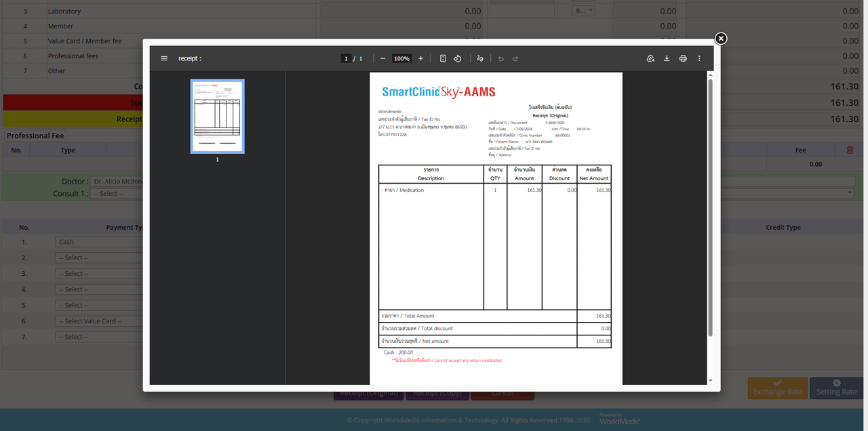The width and height of the screenshot is (868, 431).
Task: Click the fit to page icon
Action: pos(443,58)
